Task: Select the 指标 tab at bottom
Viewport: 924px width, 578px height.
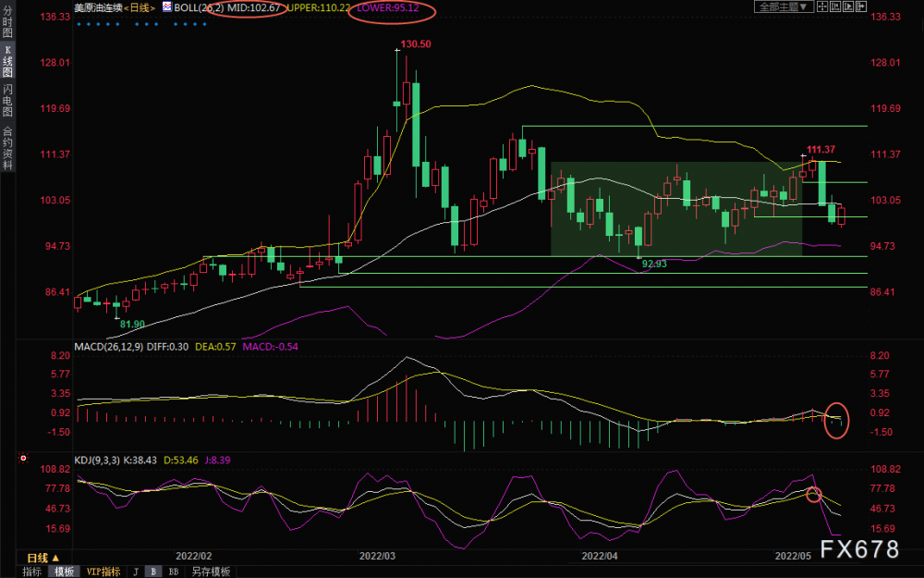Action: click(x=31, y=572)
